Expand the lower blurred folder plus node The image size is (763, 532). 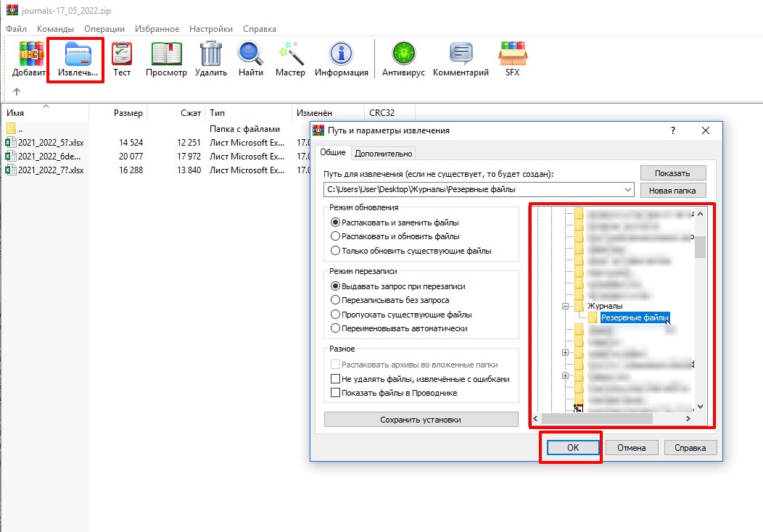pos(566,376)
